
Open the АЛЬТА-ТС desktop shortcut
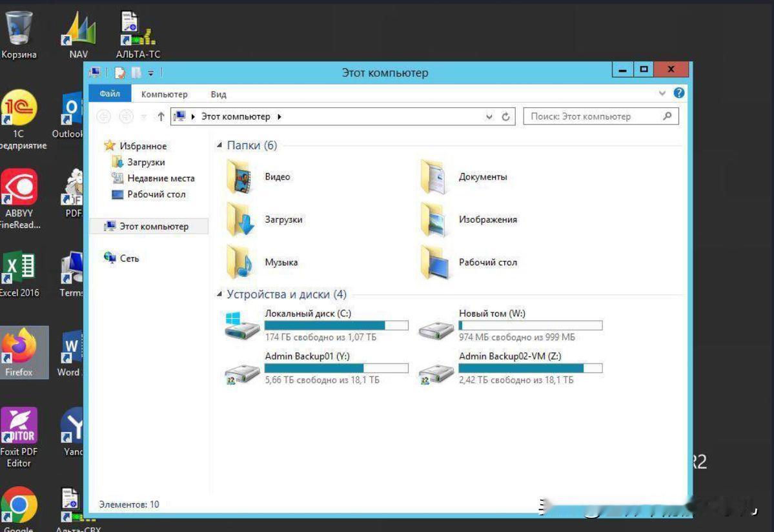pos(137,34)
